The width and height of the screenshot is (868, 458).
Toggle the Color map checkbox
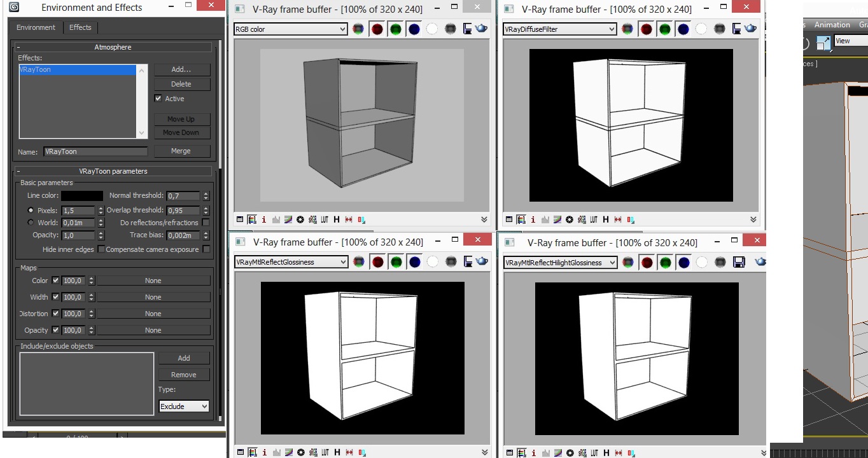point(55,281)
